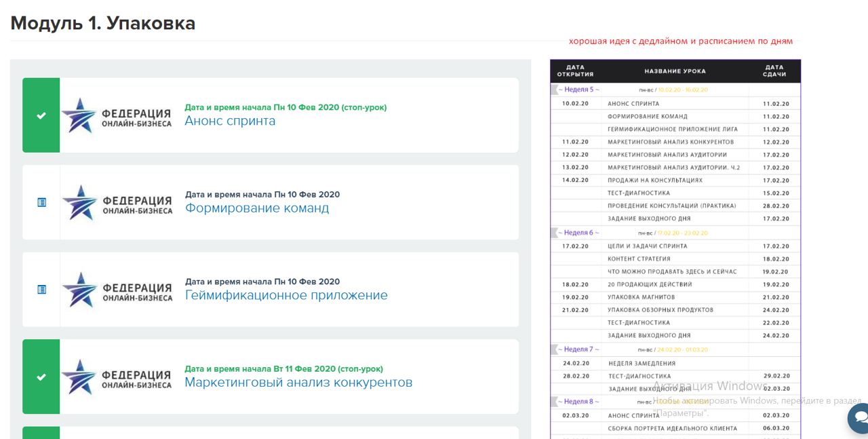Click the ЦЕЛИ И ЗАДАЧИ СПРИНТА row
868x439 pixels.
[675, 246]
